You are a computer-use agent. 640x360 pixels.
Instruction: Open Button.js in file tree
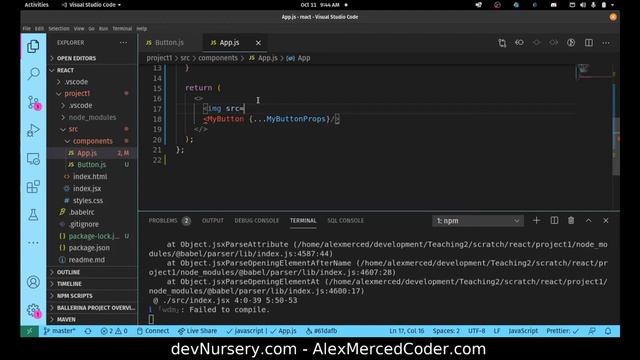[x=93, y=164]
